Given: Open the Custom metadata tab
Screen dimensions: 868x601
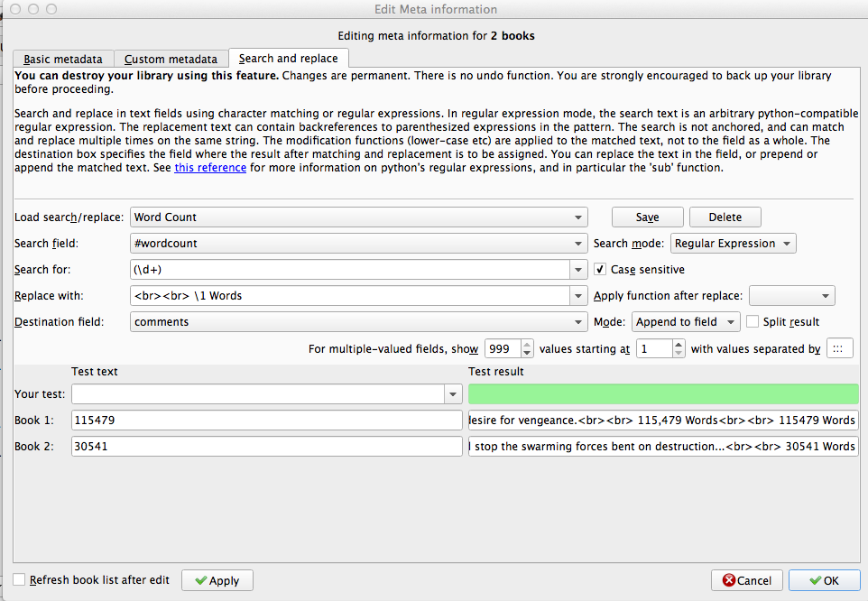Looking at the screenshot, I should (x=171, y=60).
